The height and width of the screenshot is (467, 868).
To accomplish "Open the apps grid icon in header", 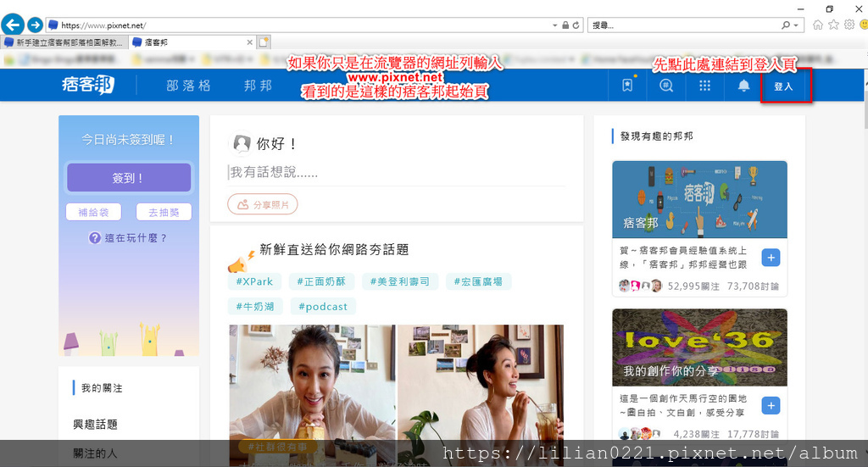I will point(704,86).
